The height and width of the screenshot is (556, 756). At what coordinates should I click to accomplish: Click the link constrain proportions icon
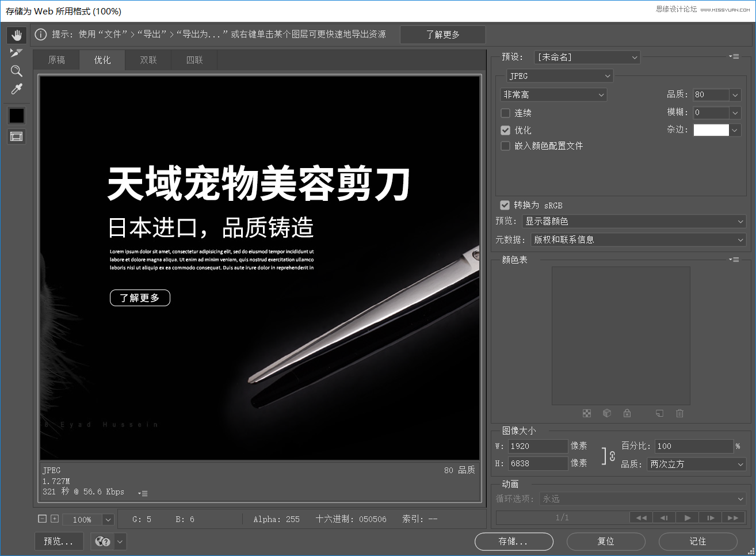point(612,455)
